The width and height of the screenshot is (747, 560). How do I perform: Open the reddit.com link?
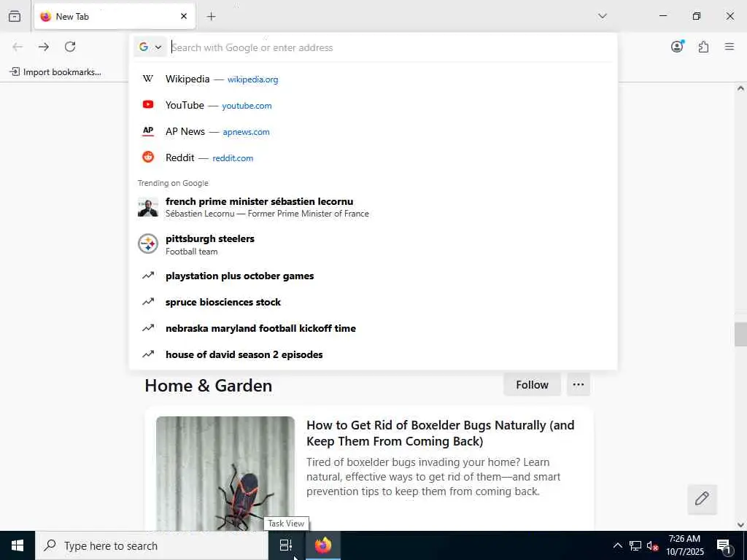233,158
